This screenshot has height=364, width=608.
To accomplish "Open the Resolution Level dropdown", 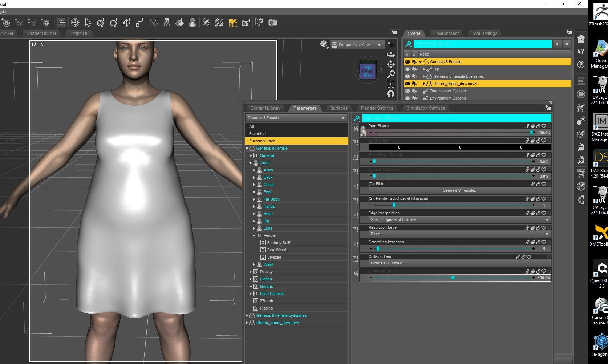I will [459, 234].
